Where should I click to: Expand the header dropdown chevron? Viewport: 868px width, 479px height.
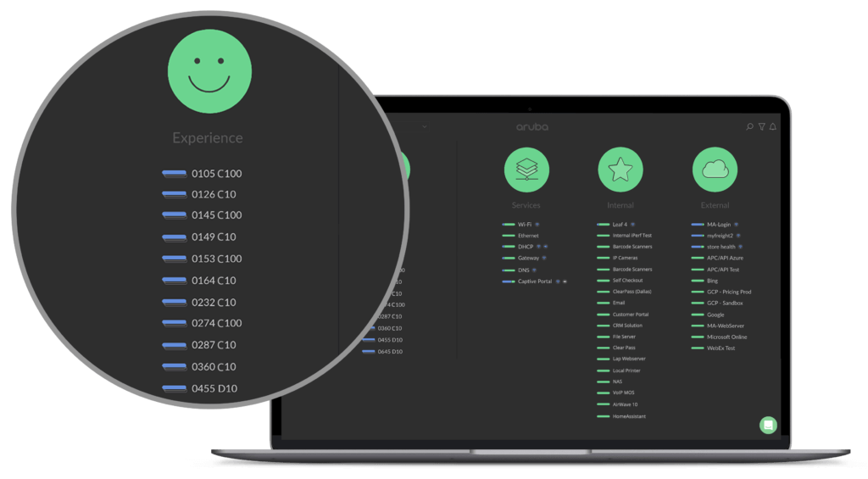[425, 127]
